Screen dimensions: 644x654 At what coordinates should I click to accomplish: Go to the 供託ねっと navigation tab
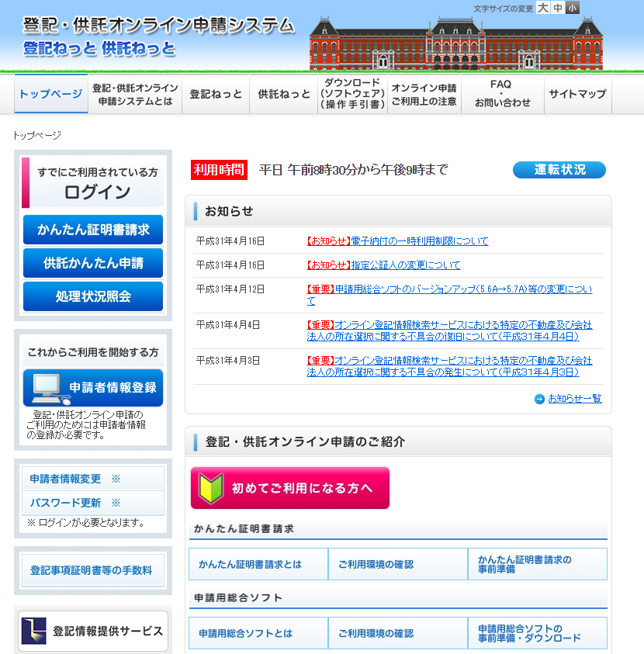pyautogui.click(x=284, y=95)
